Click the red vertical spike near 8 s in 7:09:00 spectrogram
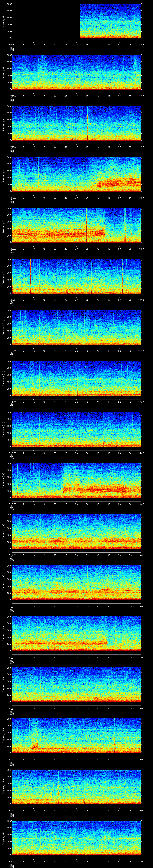The image size is (153, 868). (x=31, y=276)
